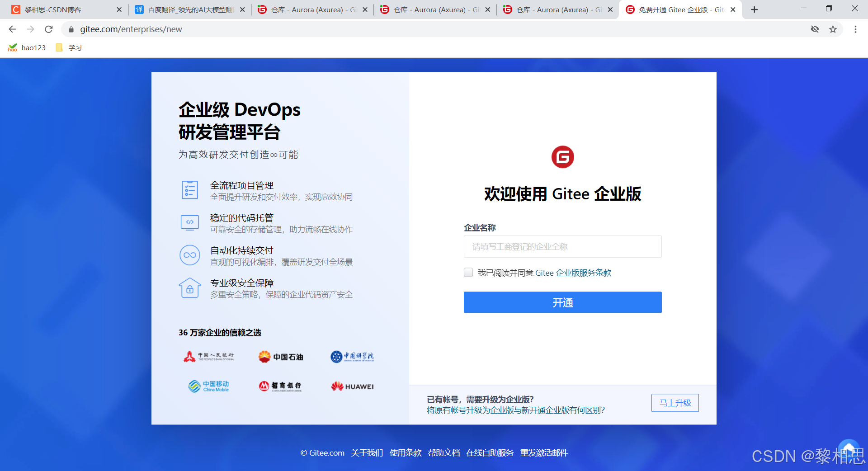Close the 百度翻译 tab
The height and width of the screenshot is (471, 868).
242,9
